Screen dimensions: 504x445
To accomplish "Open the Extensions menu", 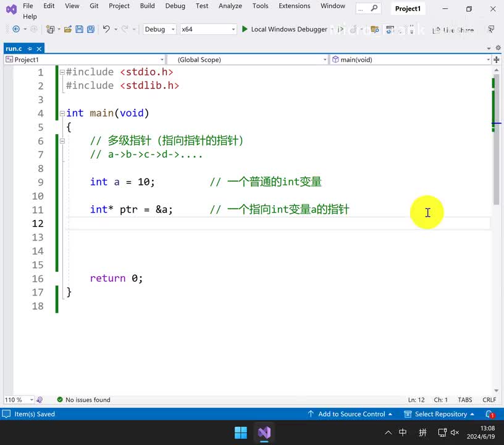I will (295, 6).
